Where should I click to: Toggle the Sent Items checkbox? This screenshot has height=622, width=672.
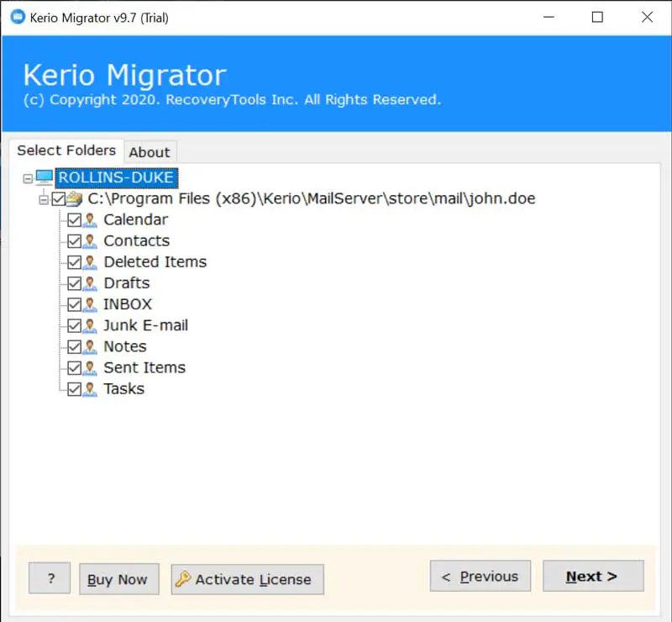(75, 367)
